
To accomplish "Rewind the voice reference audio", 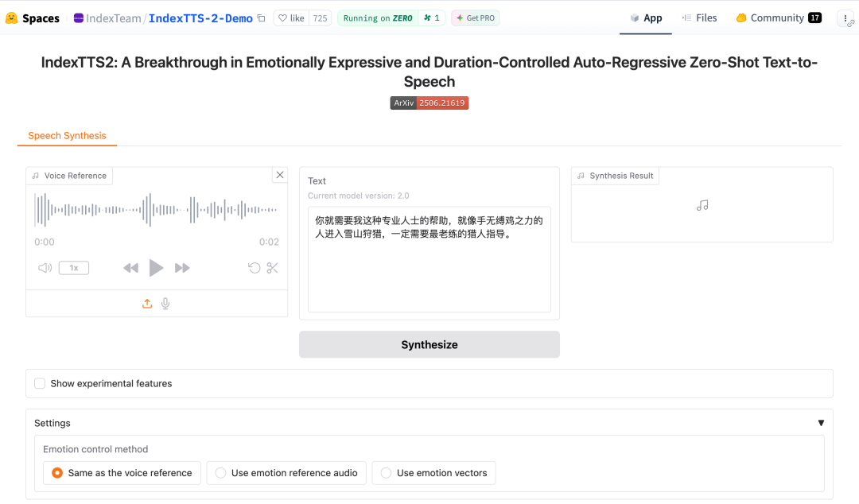I will tap(130, 268).
